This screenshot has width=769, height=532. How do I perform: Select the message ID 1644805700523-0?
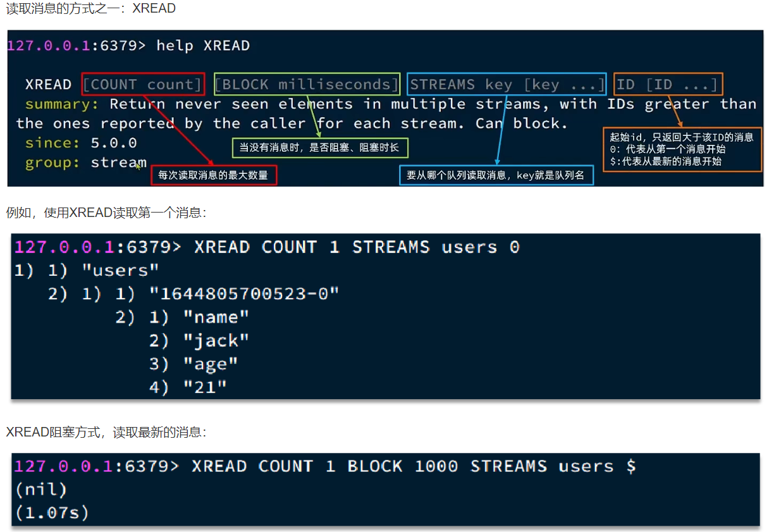[245, 294]
